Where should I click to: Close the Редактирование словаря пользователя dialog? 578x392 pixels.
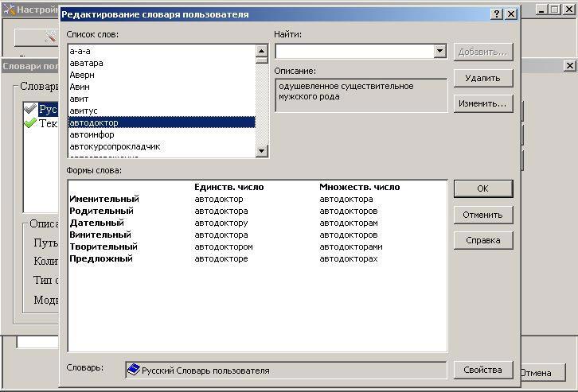(x=510, y=14)
